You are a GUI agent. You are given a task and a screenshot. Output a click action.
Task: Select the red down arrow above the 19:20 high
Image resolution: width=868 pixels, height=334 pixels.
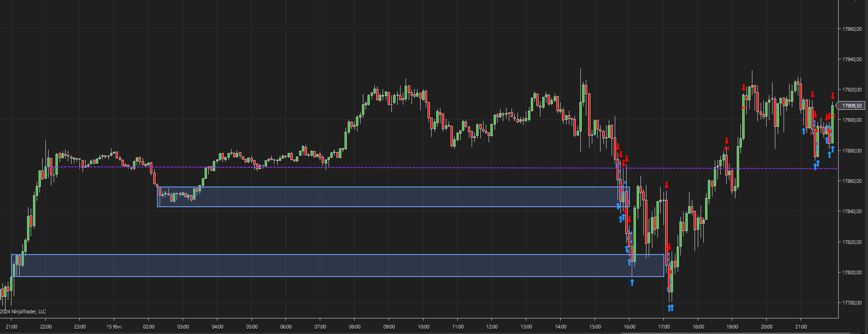click(744, 87)
